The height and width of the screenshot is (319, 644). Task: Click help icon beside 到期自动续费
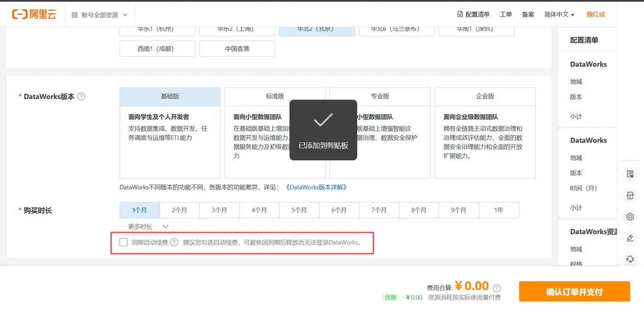[x=174, y=242]
